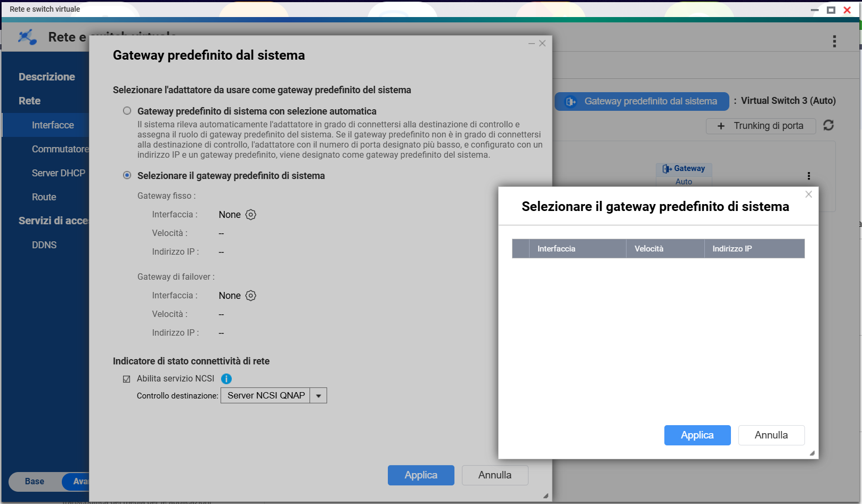The height and width of the screenshot is (504, 862).
Task: Click the gear icon beside fixed gateway interface
Action: click(x=250, y=215)
